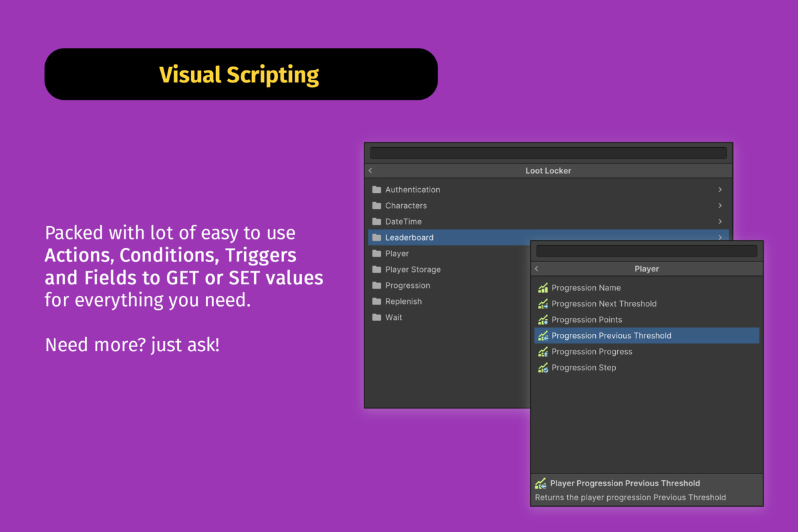
Task: Expand the Authentication chevron arrow
Action: click(x=720, y=190)
